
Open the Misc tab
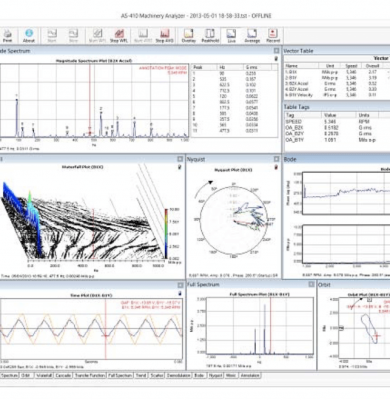pos(231,375)
